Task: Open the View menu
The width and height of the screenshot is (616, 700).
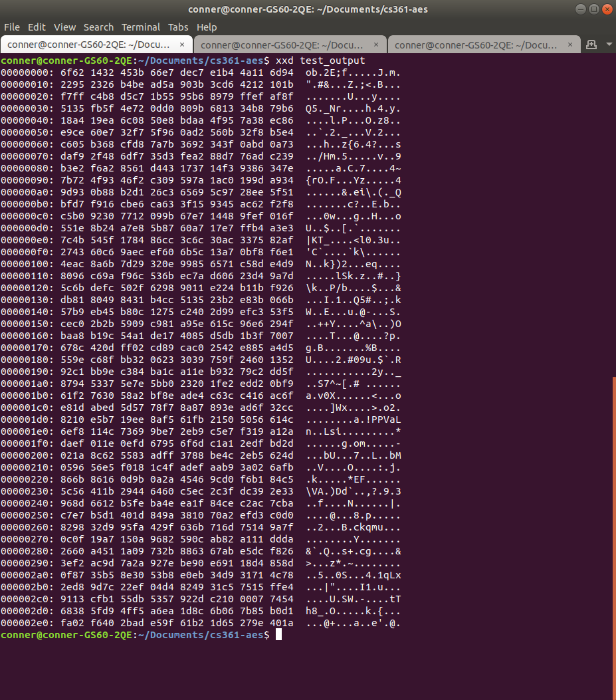Action: [64, 27]
